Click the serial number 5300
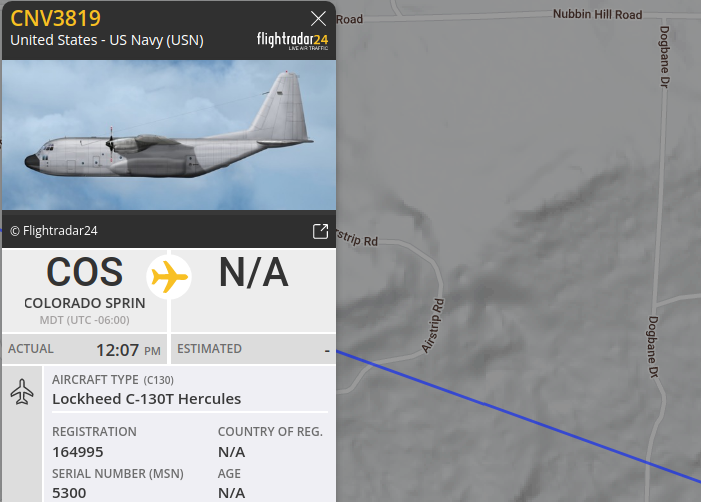The image size is (701, 502). [x=69, y=493]
